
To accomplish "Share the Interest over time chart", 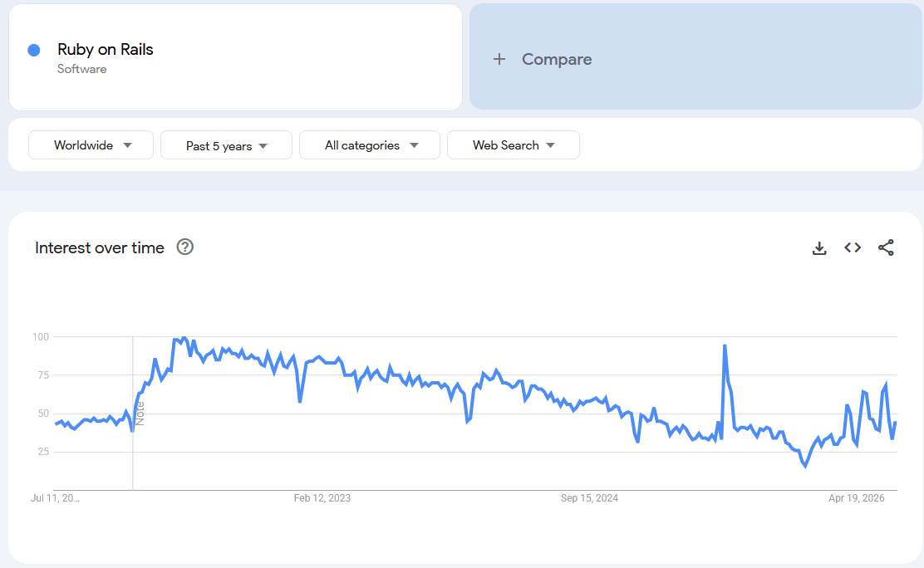I will pos(886,248).
